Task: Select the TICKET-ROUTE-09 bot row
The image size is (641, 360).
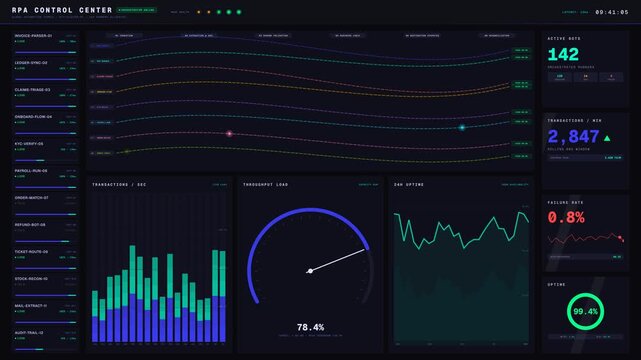Action: click(45, 259)
